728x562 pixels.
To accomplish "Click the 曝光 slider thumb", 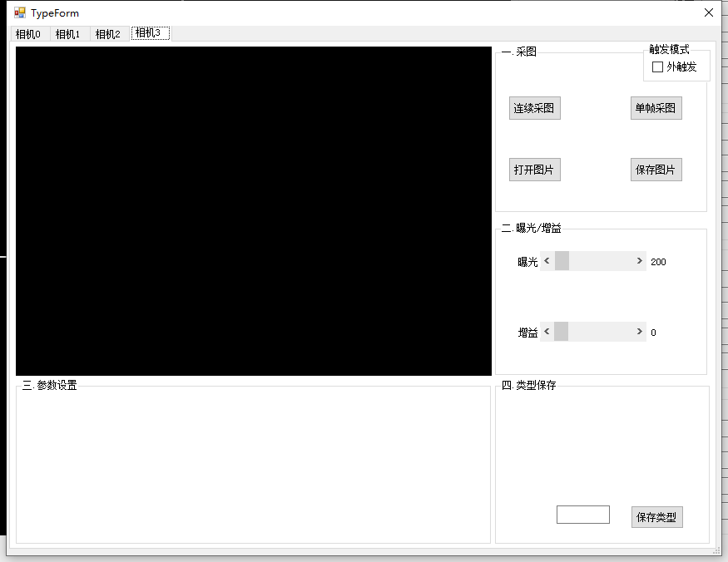I will point(562,261).
